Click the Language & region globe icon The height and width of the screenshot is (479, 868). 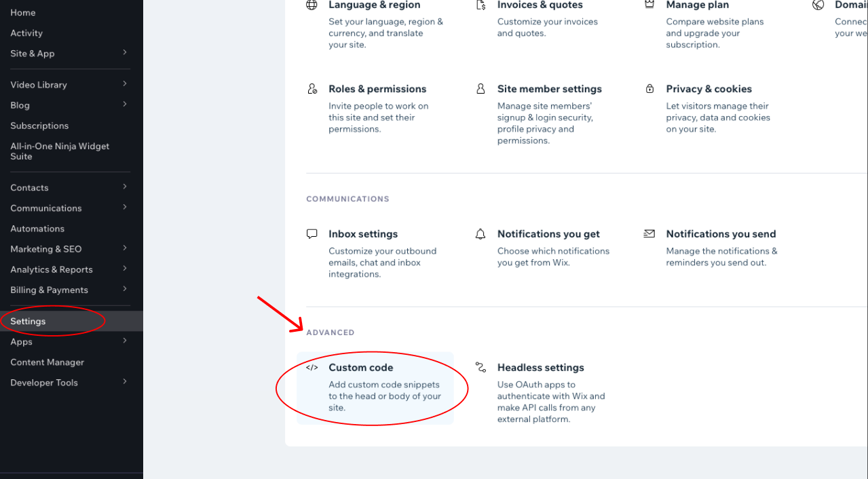point(312,5)
